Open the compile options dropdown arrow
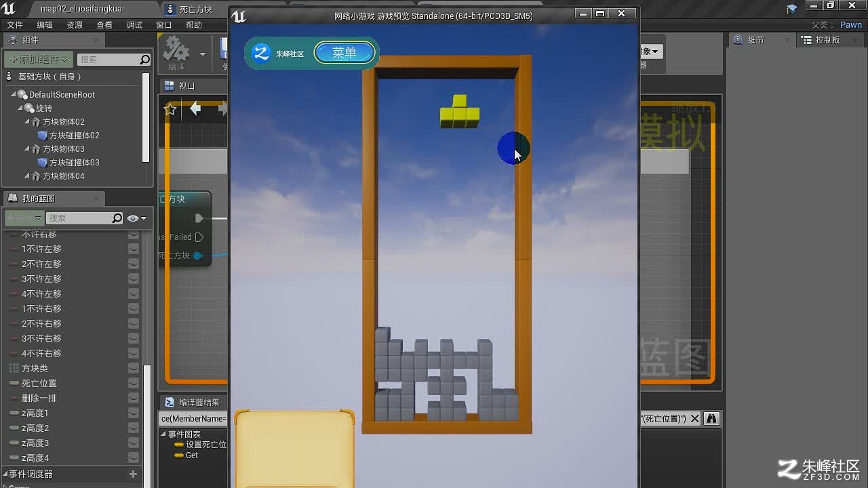The height and width of the screenshot is (488, 868). (202, 54)
